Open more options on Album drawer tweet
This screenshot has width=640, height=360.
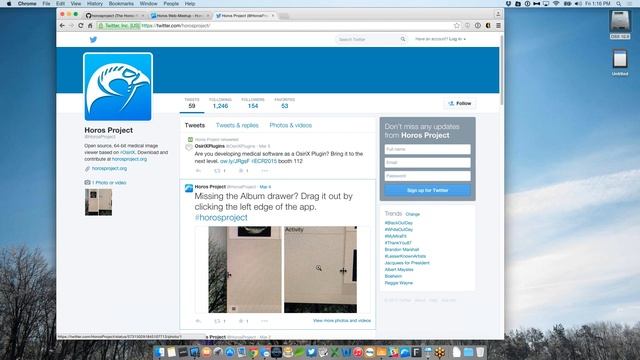[x=264, y=321]
